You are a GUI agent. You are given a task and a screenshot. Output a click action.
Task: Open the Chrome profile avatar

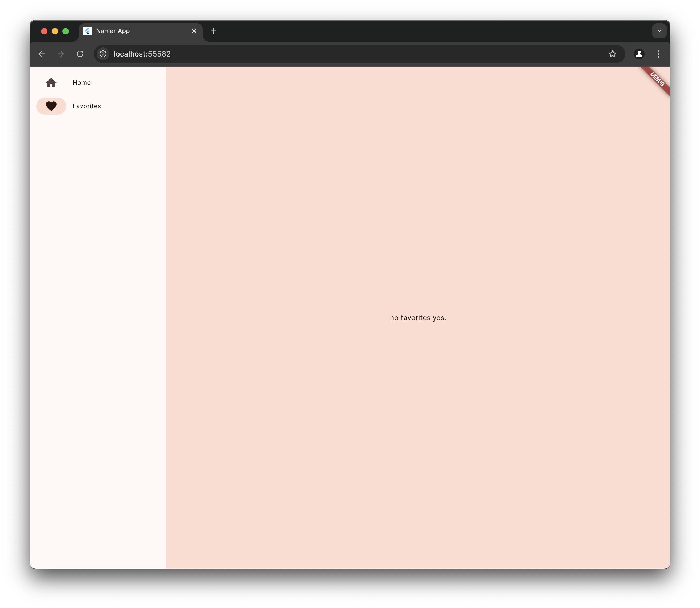(639, 54)
